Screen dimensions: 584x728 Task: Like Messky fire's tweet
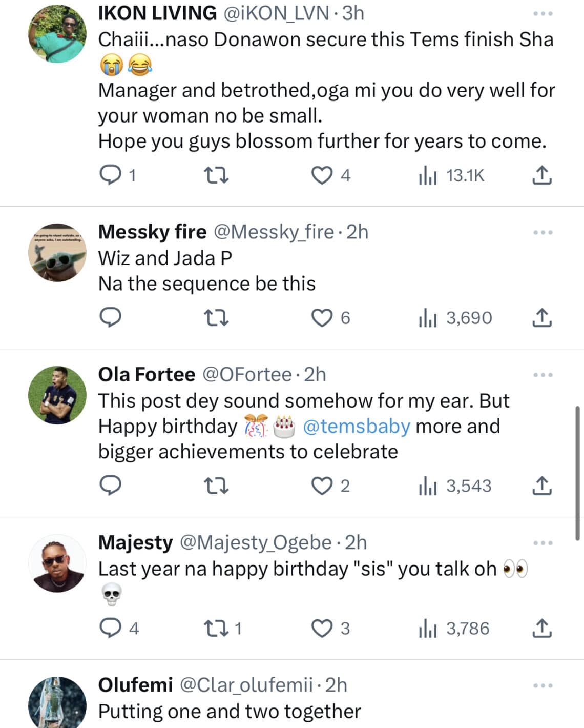tap(322, 318)
